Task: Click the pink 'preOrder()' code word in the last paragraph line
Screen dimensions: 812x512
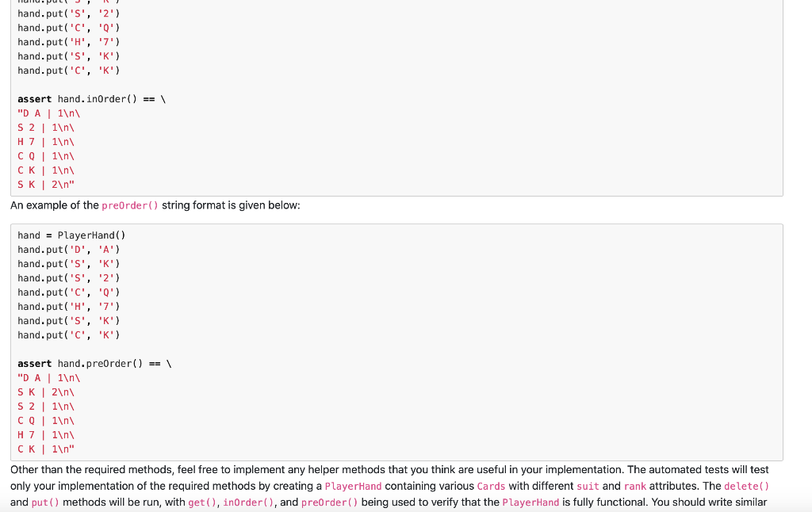Action: pos(329,502)
